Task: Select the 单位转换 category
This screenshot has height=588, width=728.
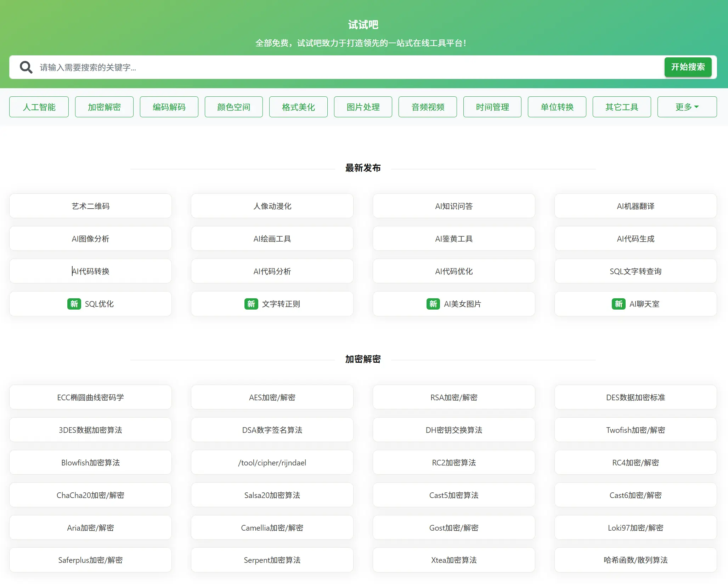Action: [x=557, y=107]
